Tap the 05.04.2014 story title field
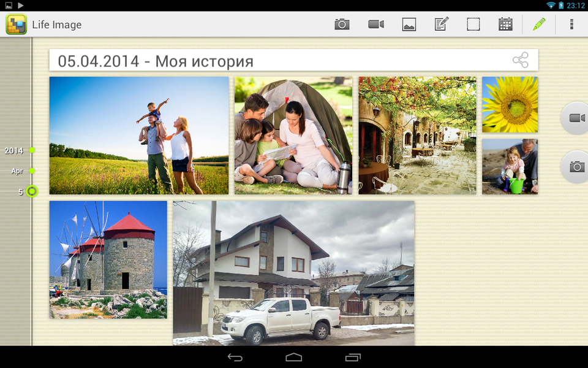This screenshot has width=588, height=368. 293,60
